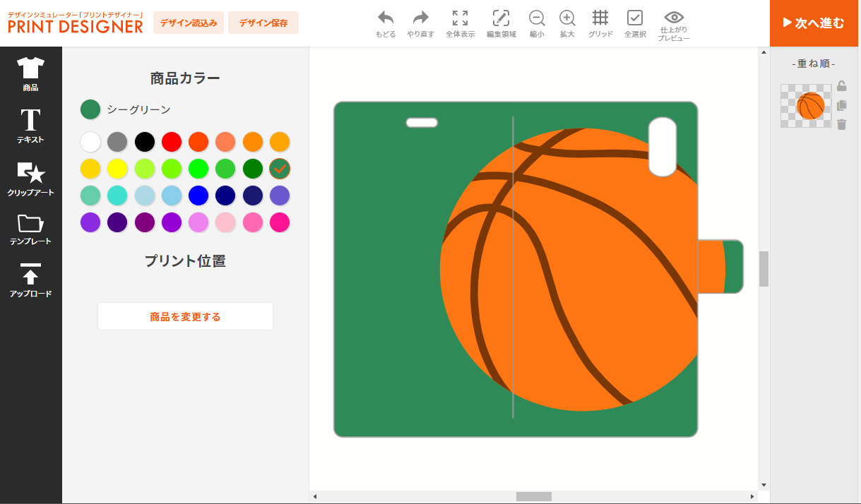Choose the turquoise color swatch
The width and height of the screenshot is (861, 504).
[x=117, y=196]
